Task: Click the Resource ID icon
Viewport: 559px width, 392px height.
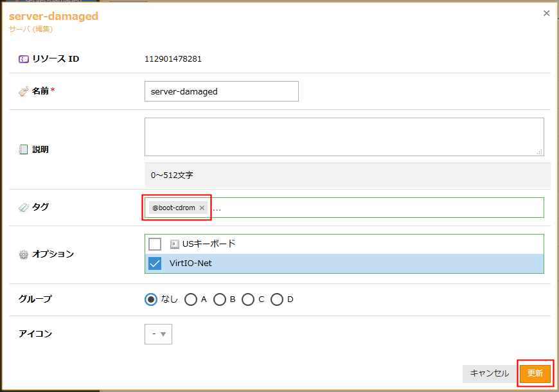Action: (x=24, y=59)
